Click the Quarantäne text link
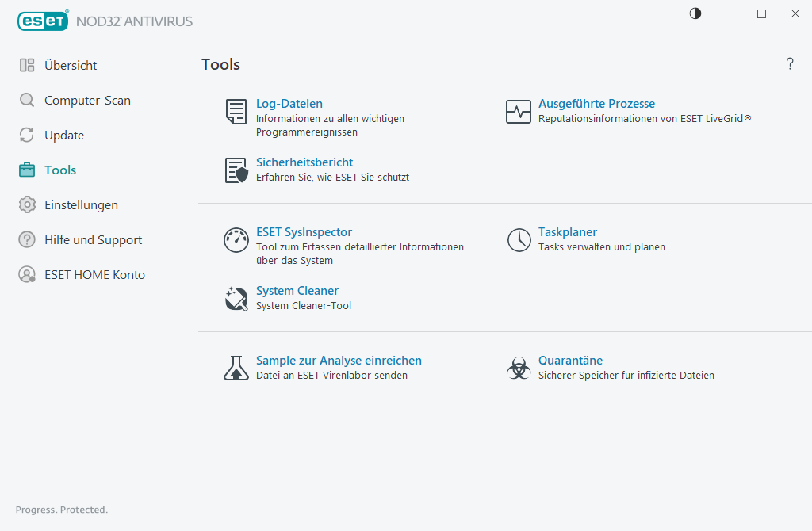Viewport: 812px width, 531px height. (570, 361)
